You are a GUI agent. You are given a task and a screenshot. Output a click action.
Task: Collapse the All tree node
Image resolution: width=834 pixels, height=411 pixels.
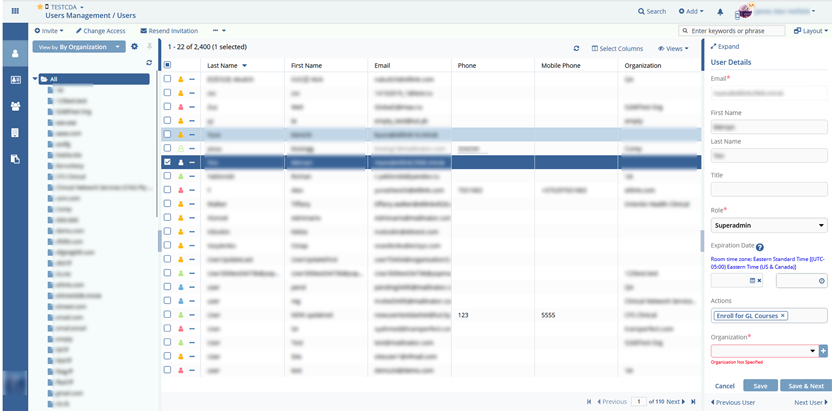coord(36,79)
